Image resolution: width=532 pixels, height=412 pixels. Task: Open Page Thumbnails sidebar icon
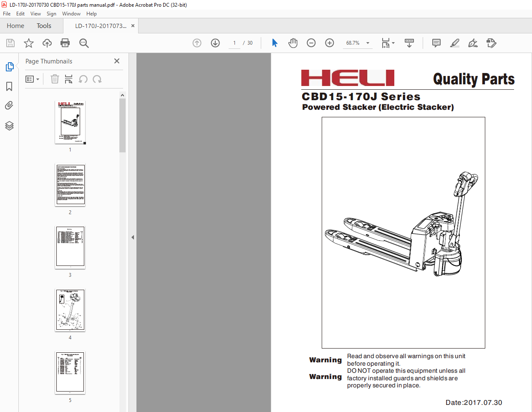(9, 67)
